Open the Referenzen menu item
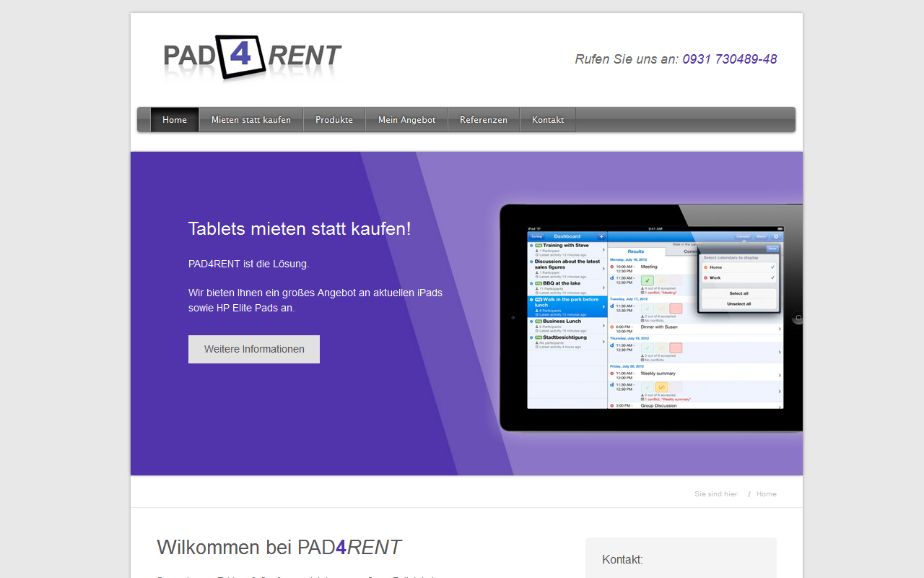This screenshot has width=924, height=578. click(x=484, y=120)
